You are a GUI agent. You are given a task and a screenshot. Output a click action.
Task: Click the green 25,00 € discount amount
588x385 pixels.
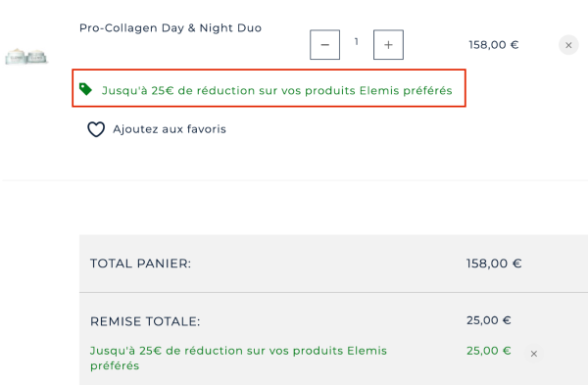pos(489,351)
